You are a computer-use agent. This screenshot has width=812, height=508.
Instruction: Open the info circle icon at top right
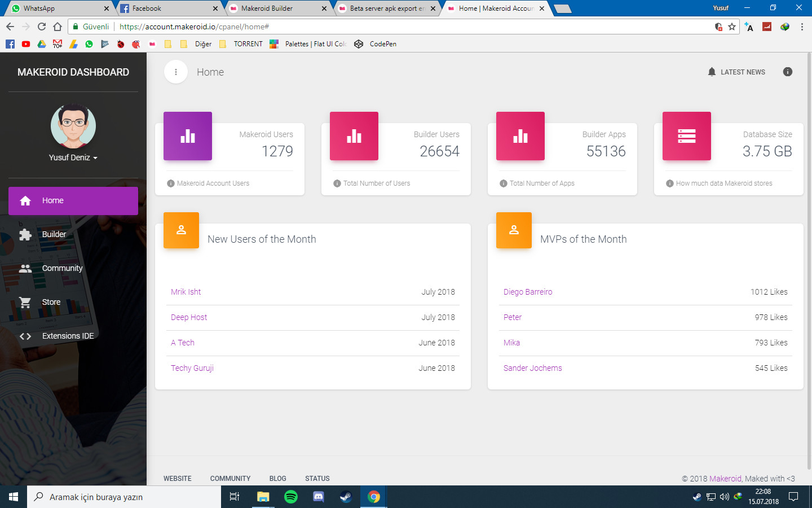pos(788,72)
